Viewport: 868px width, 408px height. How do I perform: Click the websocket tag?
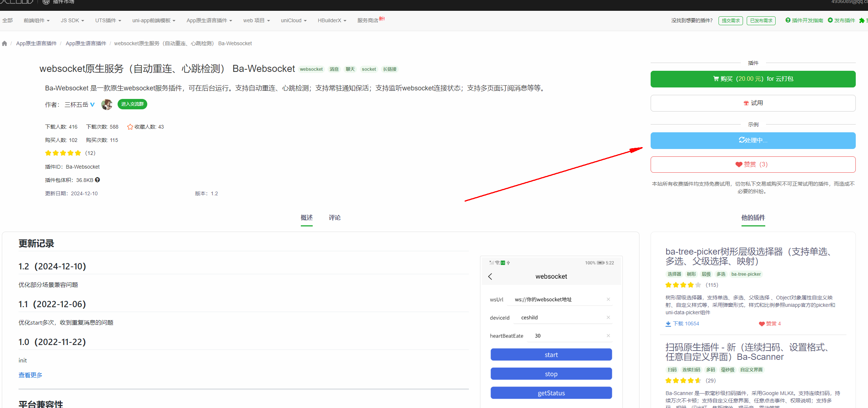[311, 69]
